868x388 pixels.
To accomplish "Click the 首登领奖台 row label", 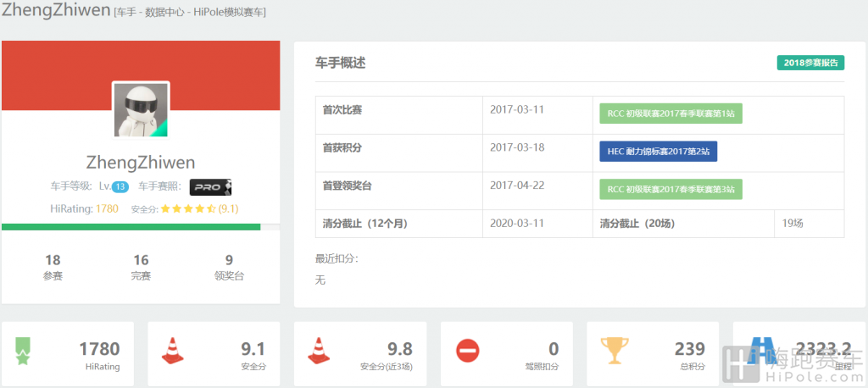I will pos(347,186).
